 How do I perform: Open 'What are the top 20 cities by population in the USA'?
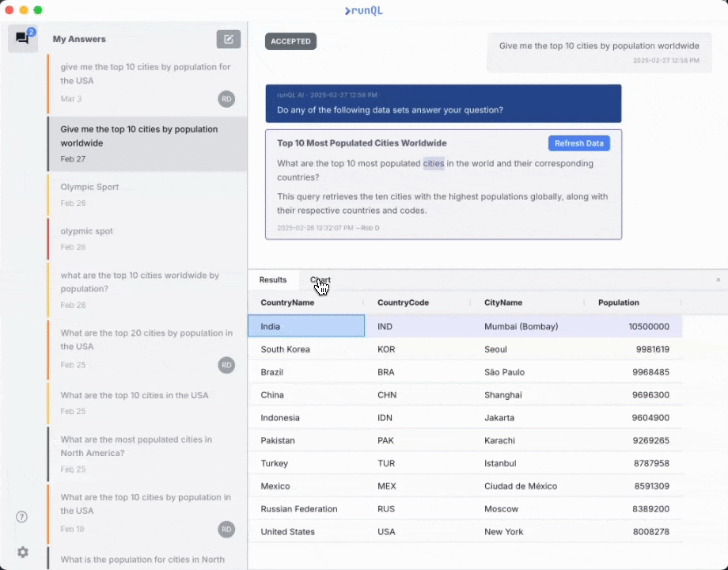tap(147, 349)
